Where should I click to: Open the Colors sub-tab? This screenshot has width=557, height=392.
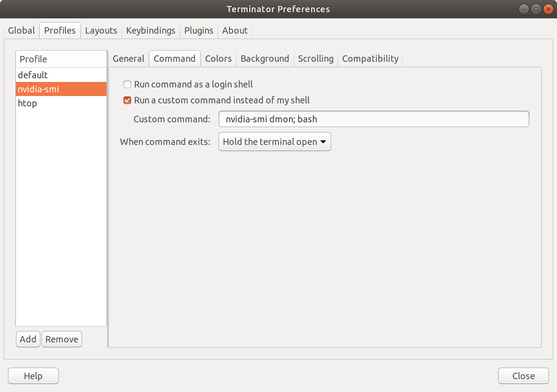coord(218,59)
